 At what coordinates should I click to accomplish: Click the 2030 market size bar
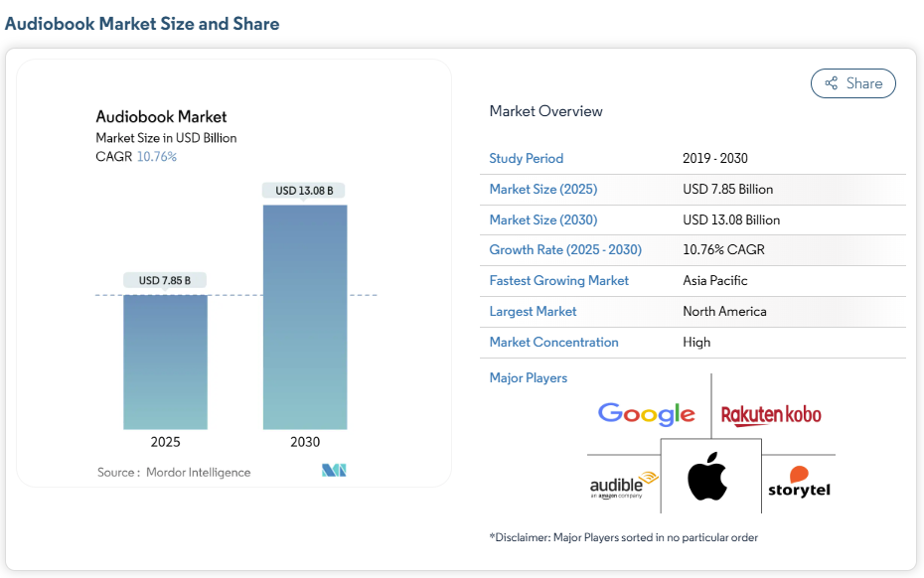click(305, 317)
